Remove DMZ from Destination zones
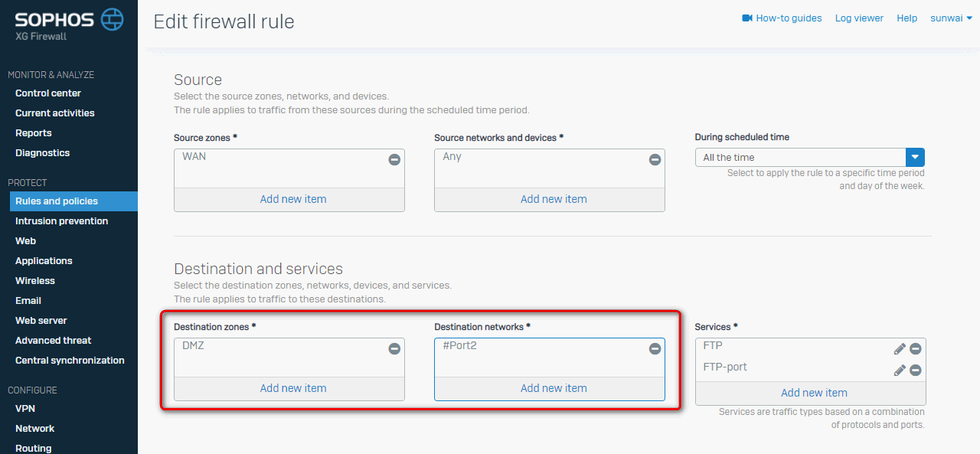The width and height of the screenshot is (980, 454). point(394,349)
